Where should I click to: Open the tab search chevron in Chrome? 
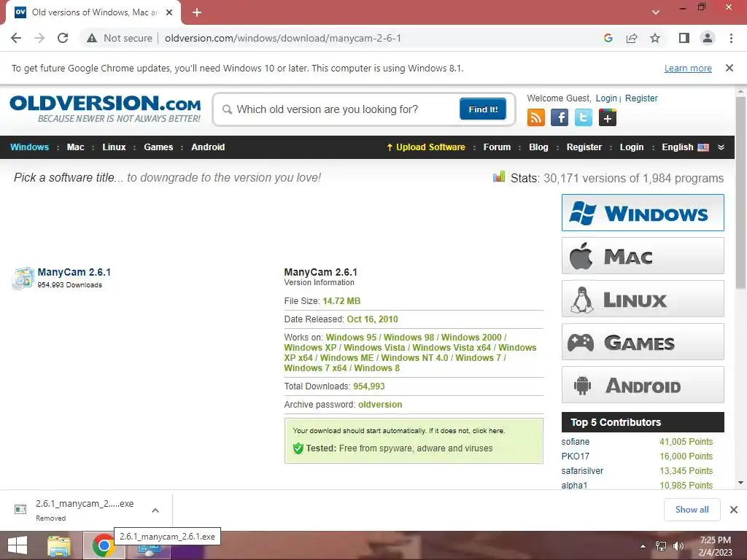pos(656,12)
